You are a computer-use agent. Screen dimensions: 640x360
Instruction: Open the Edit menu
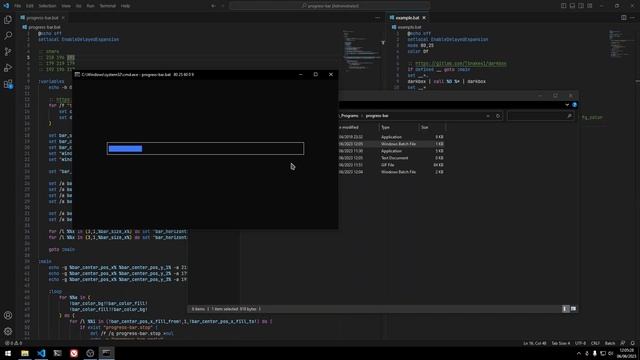click(30, 6)
